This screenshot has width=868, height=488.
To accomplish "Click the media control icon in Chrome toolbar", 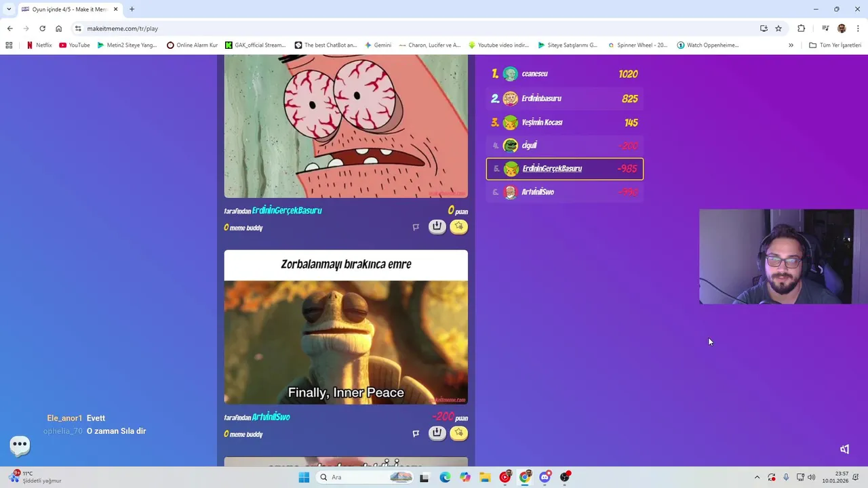I will tap(825, 28).
